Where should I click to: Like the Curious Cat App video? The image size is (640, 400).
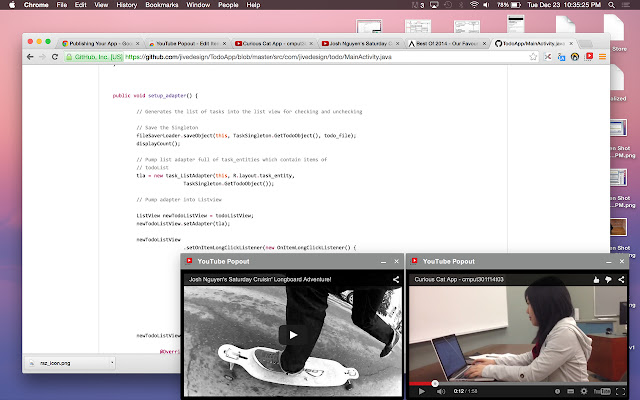596,280
